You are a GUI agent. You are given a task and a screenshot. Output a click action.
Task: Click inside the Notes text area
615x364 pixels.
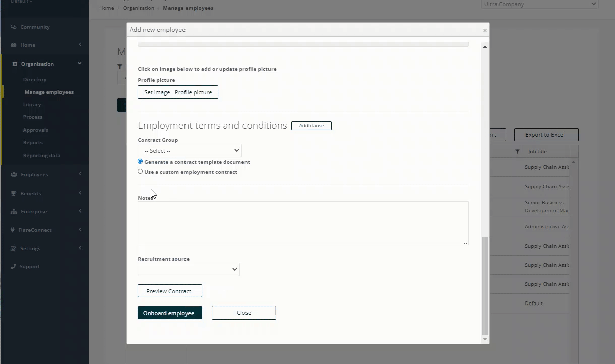pos(303,223)
